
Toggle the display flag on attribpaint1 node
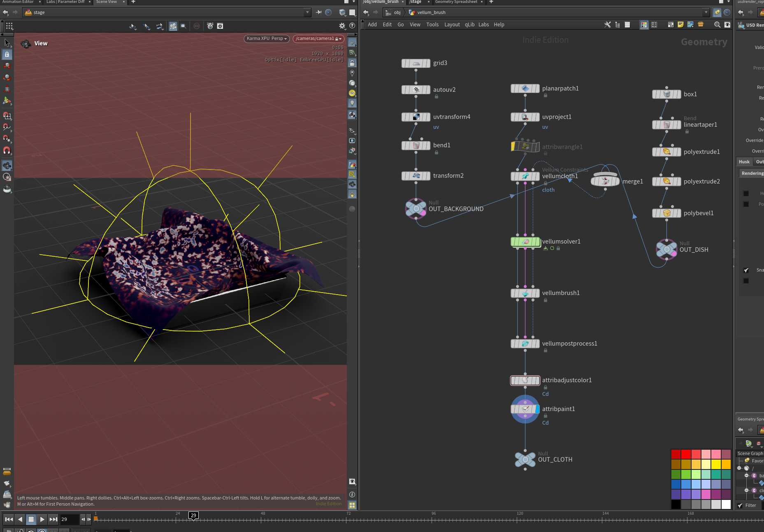[537, 409]
